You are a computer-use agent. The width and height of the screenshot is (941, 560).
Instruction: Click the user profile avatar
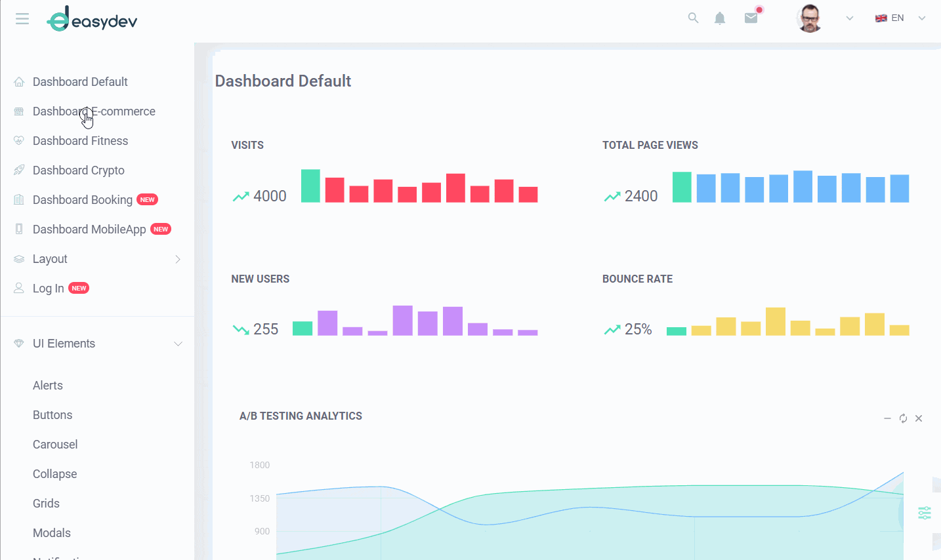tap(809, 18)
